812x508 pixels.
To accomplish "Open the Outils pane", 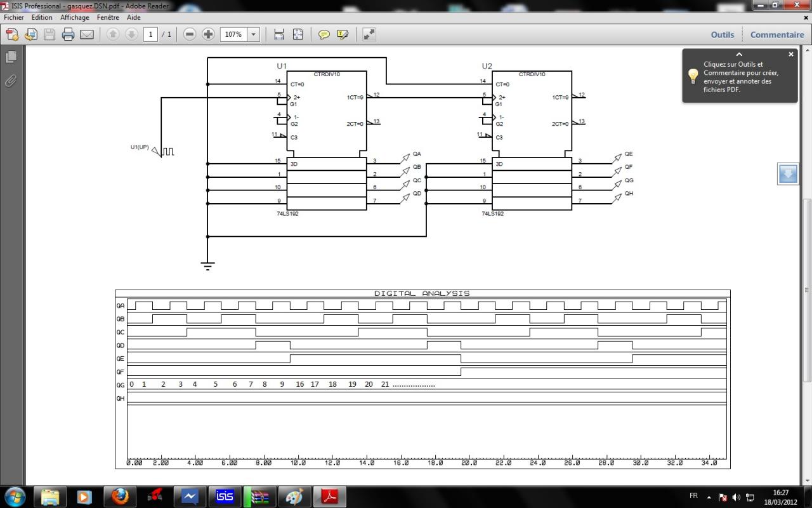I will [x=723, y=34].
